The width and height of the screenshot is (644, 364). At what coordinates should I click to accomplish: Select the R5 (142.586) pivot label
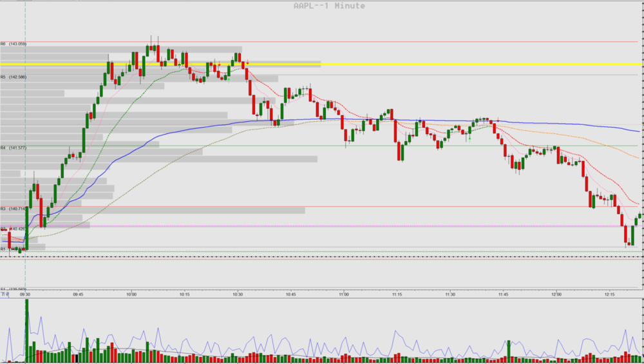14,77
